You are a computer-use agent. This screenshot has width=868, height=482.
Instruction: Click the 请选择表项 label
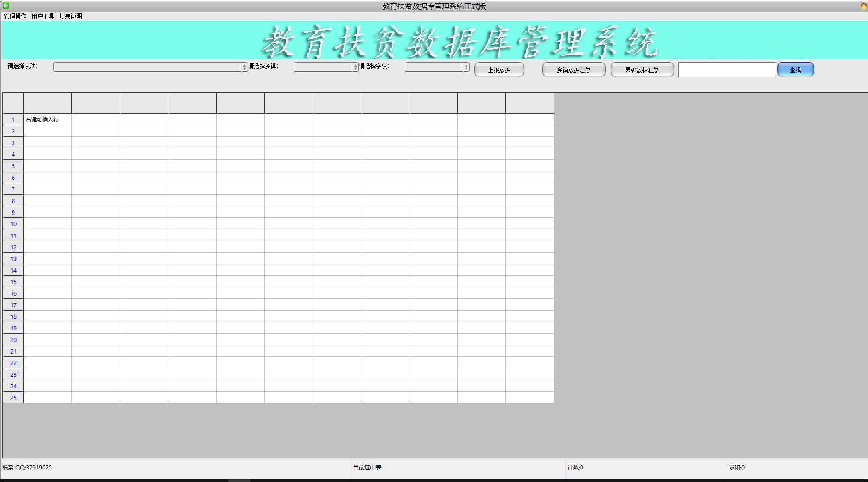pos(22,66)
